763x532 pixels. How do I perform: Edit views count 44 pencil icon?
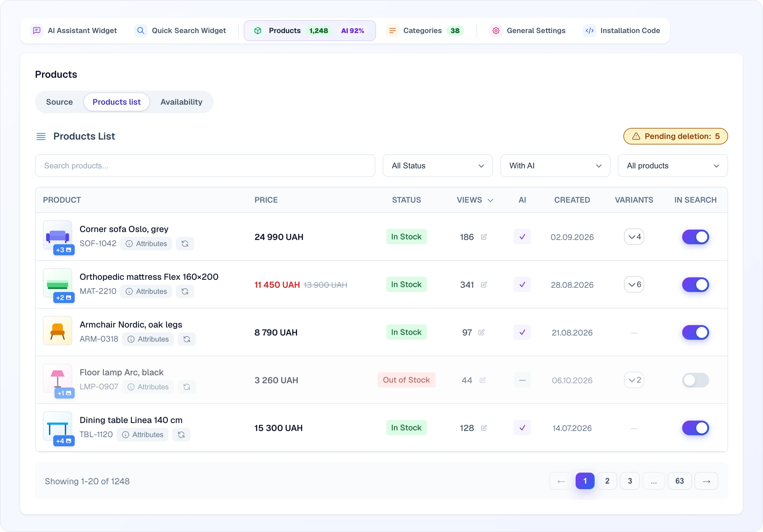(x=483, y=380)
